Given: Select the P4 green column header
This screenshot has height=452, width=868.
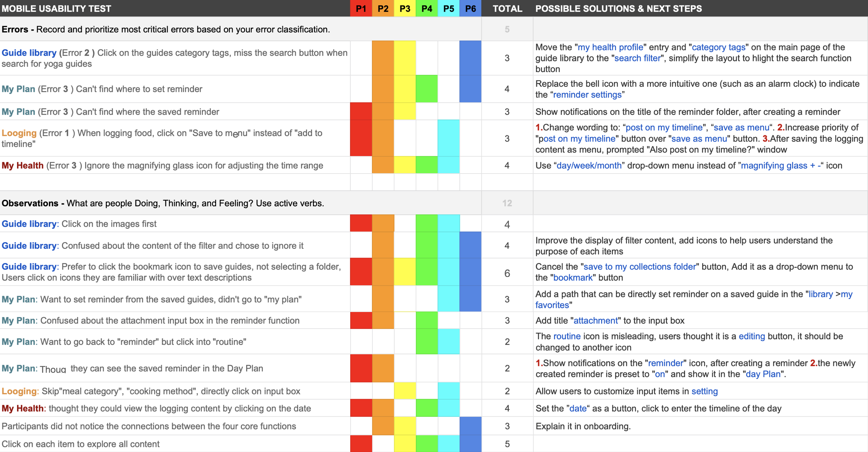Looking at the screenshot, I should coord(427,8).
